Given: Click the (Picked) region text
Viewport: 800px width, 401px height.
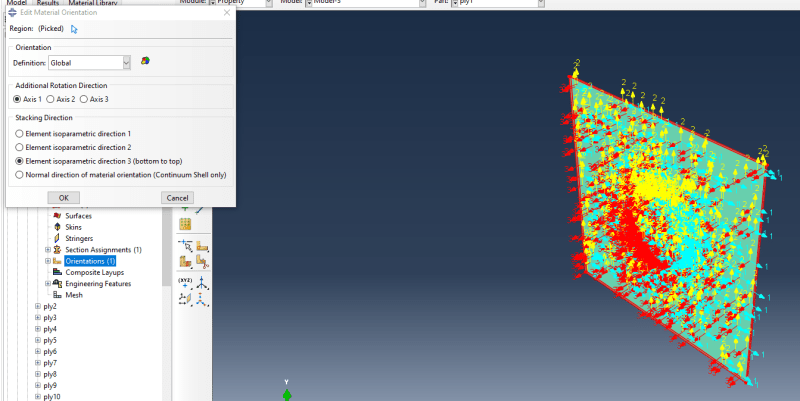Looking at the screenshot, I should pyautogui.click(x=51, y=29).
